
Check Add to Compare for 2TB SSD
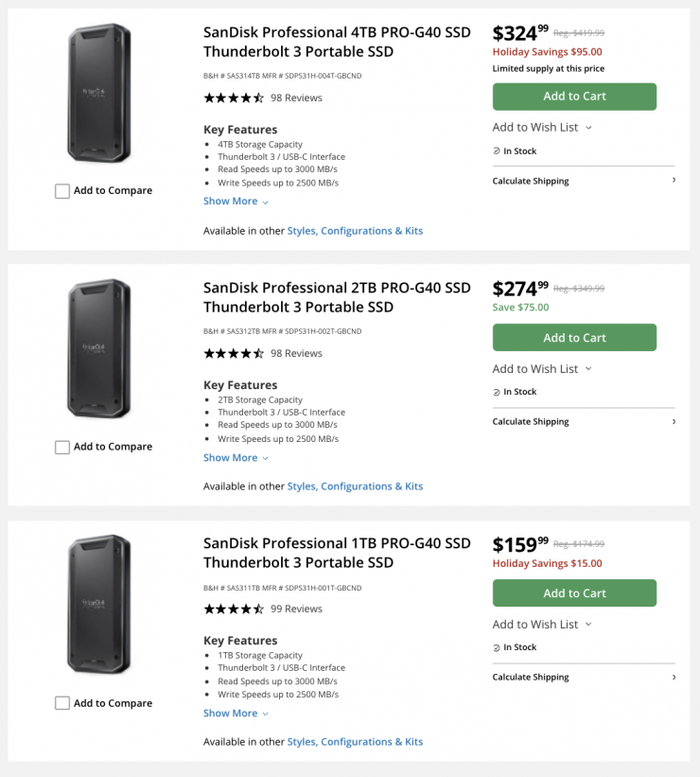pyautogui.click(x=62, y=447)
